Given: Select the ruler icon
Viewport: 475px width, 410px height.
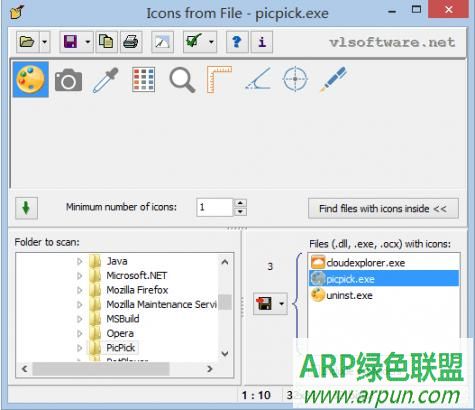Looking at the screenshot, I should [219, 79].
